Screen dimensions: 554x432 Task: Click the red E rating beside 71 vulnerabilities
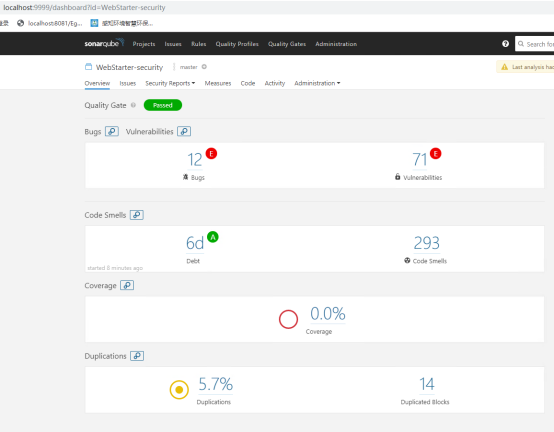pos(435,154)
